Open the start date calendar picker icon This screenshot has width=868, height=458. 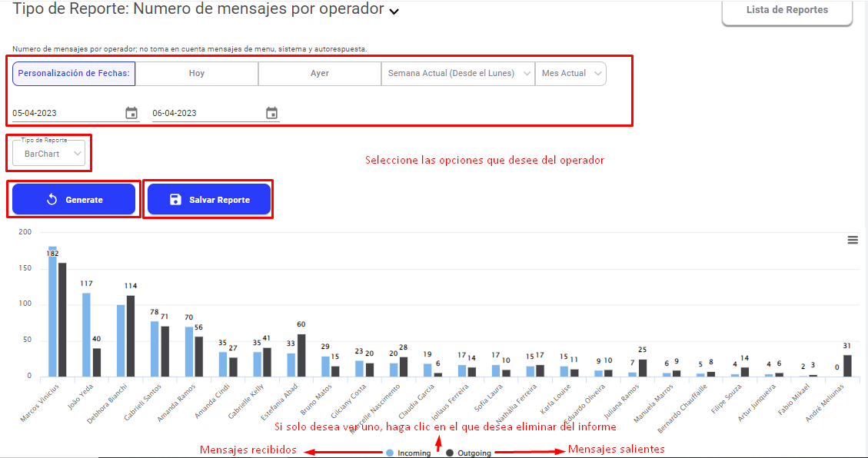tap(131, 113)
